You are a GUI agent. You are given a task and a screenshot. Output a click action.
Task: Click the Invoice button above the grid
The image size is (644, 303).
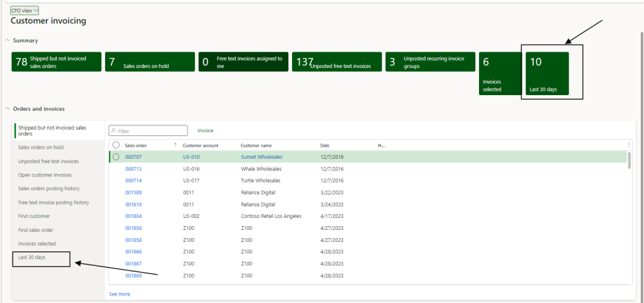point(205,130)
